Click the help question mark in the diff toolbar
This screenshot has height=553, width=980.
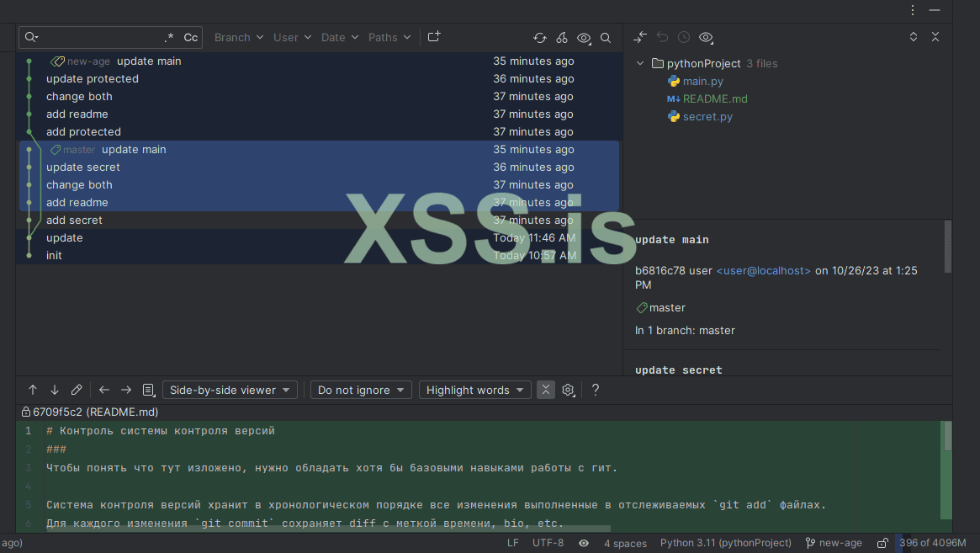click(x=595, y=390)
